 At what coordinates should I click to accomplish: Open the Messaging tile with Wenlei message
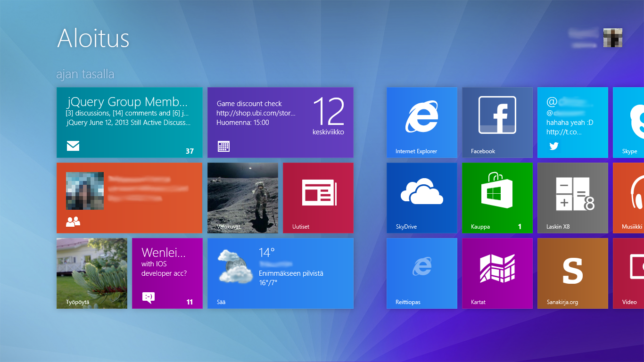coord(167,273)
